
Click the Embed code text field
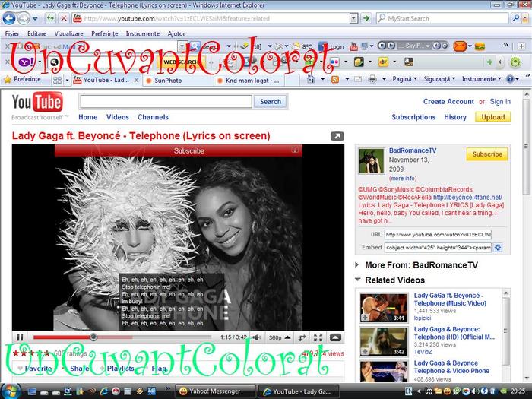pyautogui.click(x=438, y=247)
